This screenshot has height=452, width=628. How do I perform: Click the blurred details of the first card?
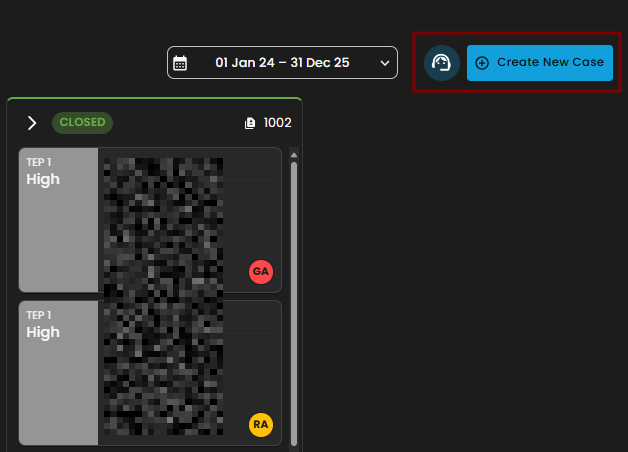163,220
